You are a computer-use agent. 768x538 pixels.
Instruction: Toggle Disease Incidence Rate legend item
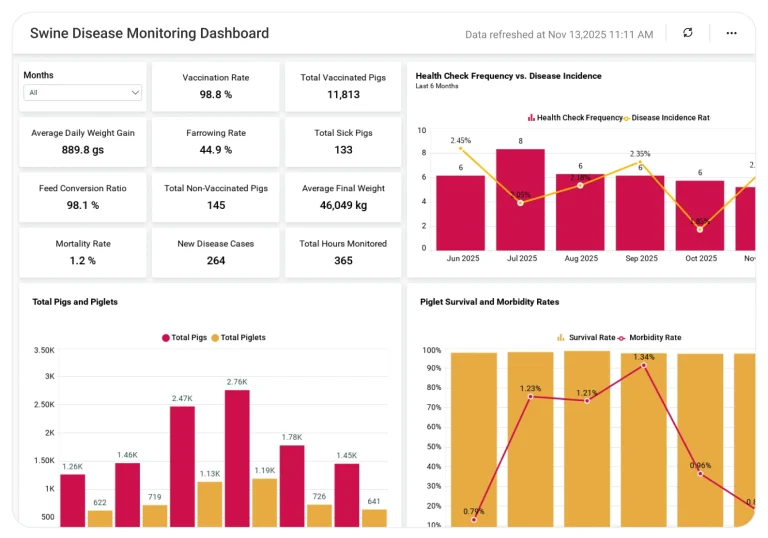(667, 118)
